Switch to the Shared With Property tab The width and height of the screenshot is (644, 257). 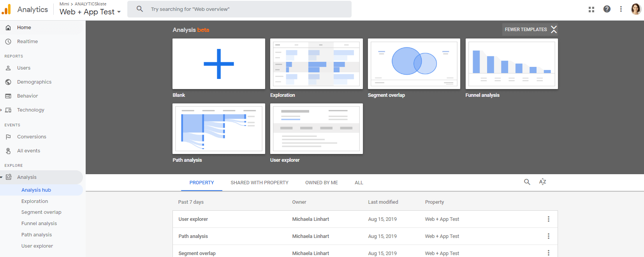pyautogui.click(x=259, y=183)
